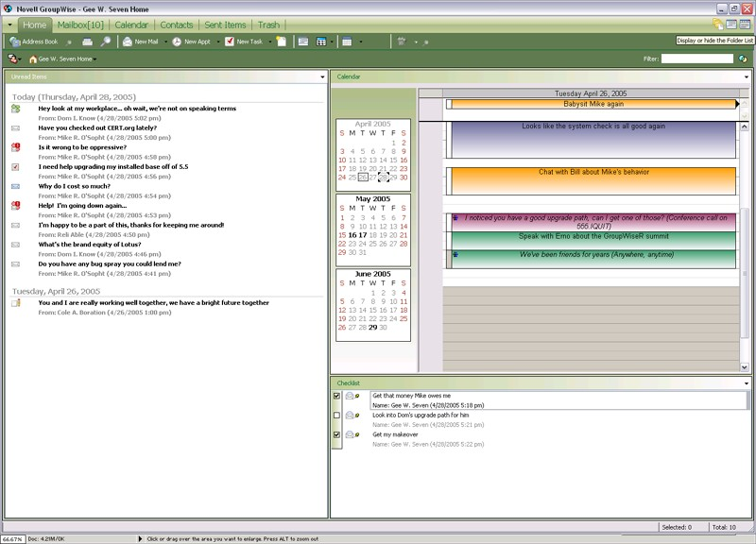This screenshot has width=756, height=544.
Task: Click icon beside 'Hey look at my workplace'
Action: (x=16, y=109)
